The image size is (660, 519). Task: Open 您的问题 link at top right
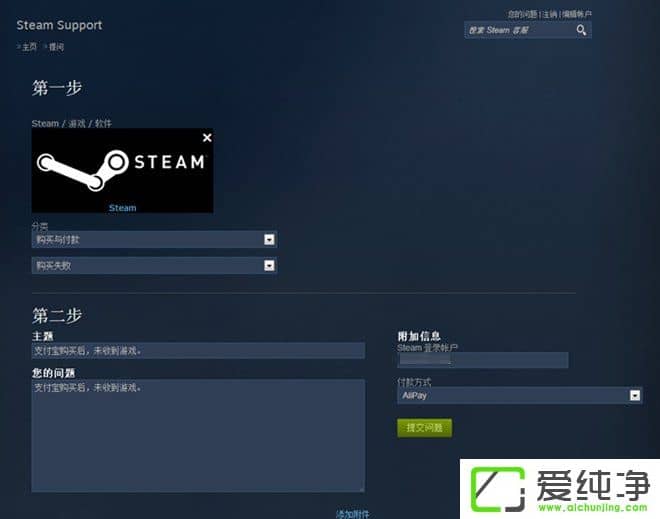(x=522, y=14)
